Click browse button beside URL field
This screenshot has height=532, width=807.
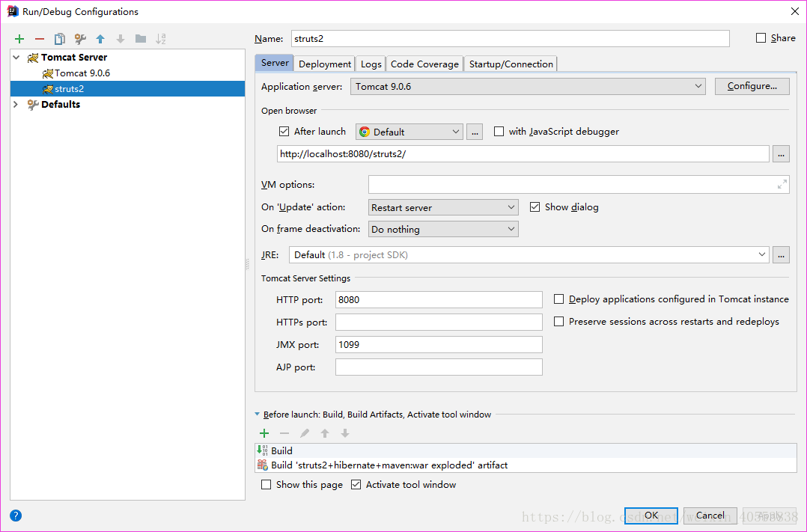782,154
